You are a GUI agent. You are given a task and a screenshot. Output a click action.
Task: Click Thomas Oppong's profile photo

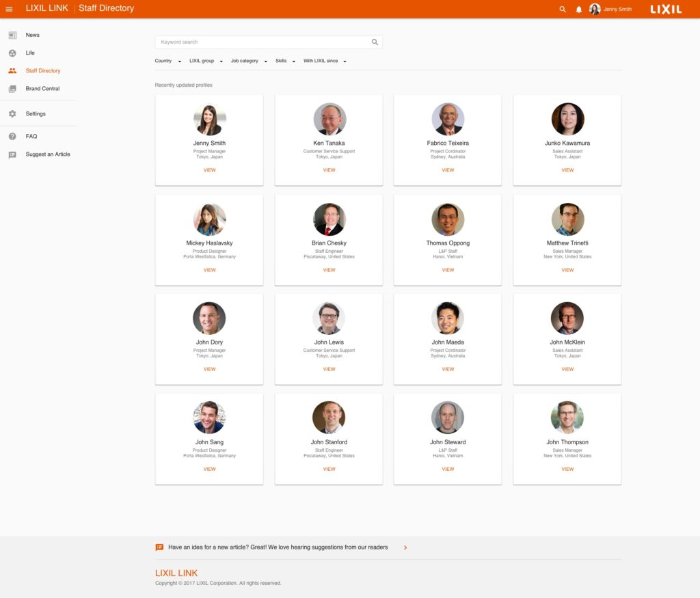pos(448,219)
